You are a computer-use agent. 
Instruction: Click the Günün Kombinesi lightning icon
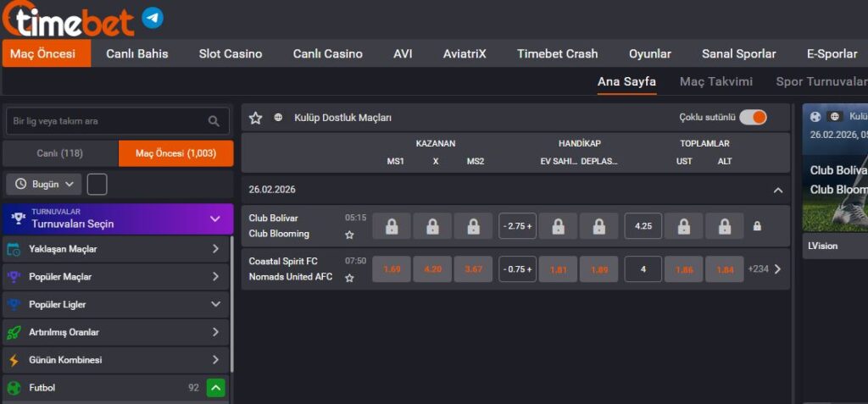click(x=14, y=360)
